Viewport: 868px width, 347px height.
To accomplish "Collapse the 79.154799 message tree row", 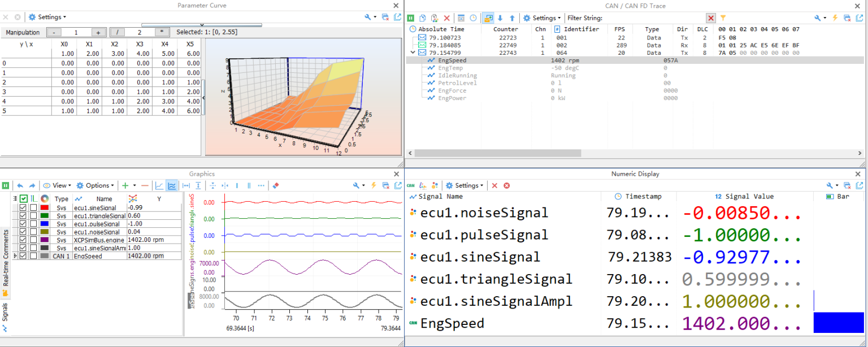I will [x=413, y=53].
